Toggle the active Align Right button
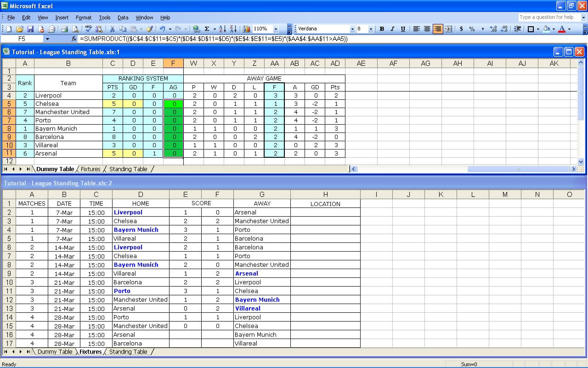588x368 pixels. click(x=438, y=29)
